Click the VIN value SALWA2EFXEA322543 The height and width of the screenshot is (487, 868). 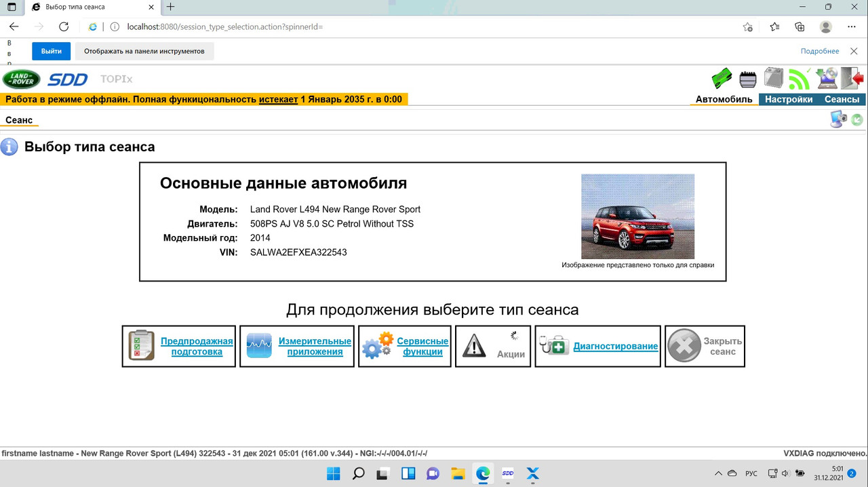click(298, 252)
